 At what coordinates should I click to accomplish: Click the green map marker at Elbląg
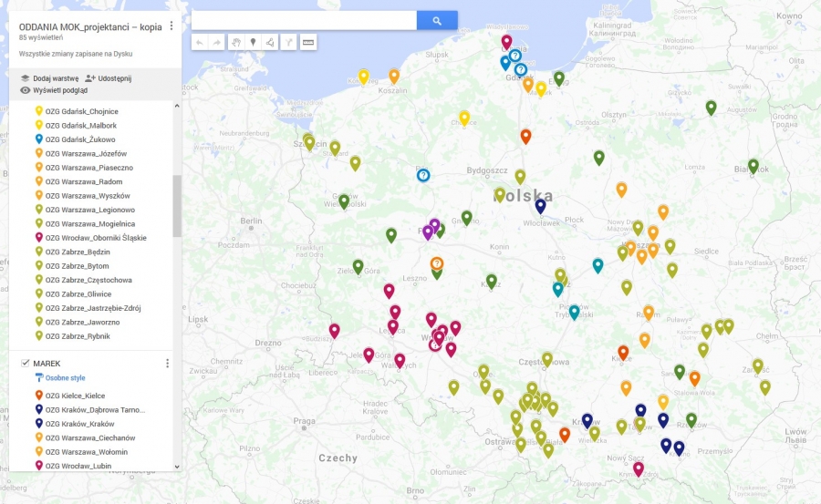tap(559, 78)
